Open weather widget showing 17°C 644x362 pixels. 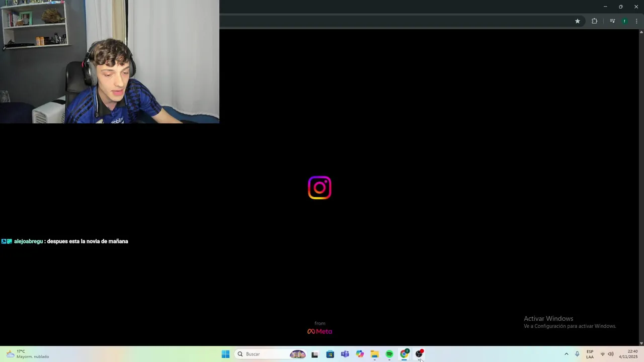(28, 354)
